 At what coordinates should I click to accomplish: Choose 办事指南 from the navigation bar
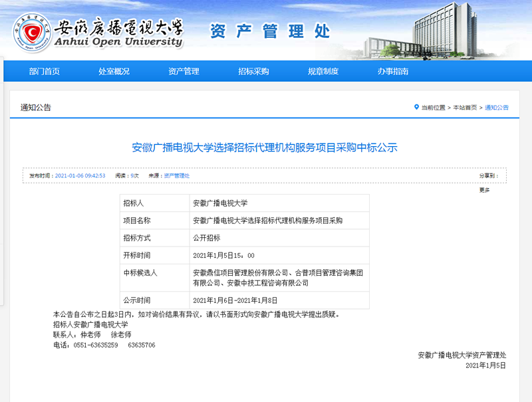click(393, 71)
